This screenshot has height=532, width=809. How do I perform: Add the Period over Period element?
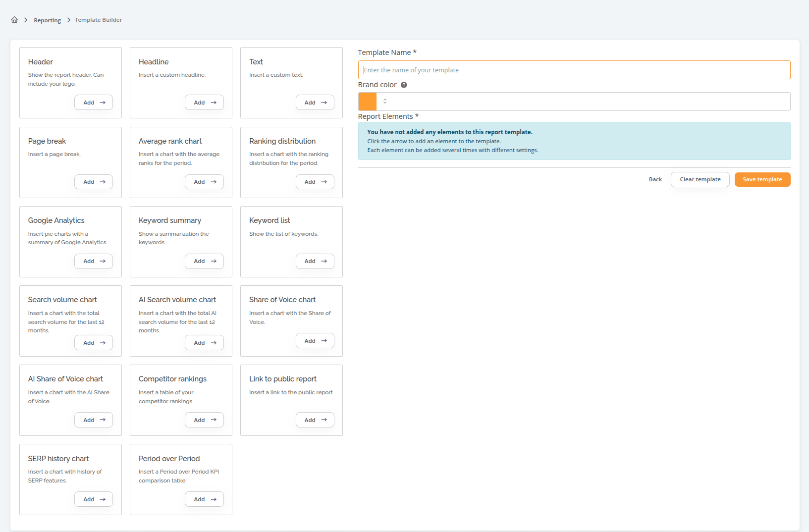pyautogui.click(x=204, y=499)
